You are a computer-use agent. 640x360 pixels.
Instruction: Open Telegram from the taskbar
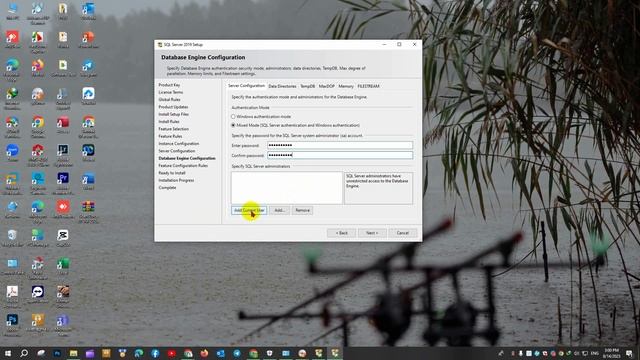tap(237, 353)
